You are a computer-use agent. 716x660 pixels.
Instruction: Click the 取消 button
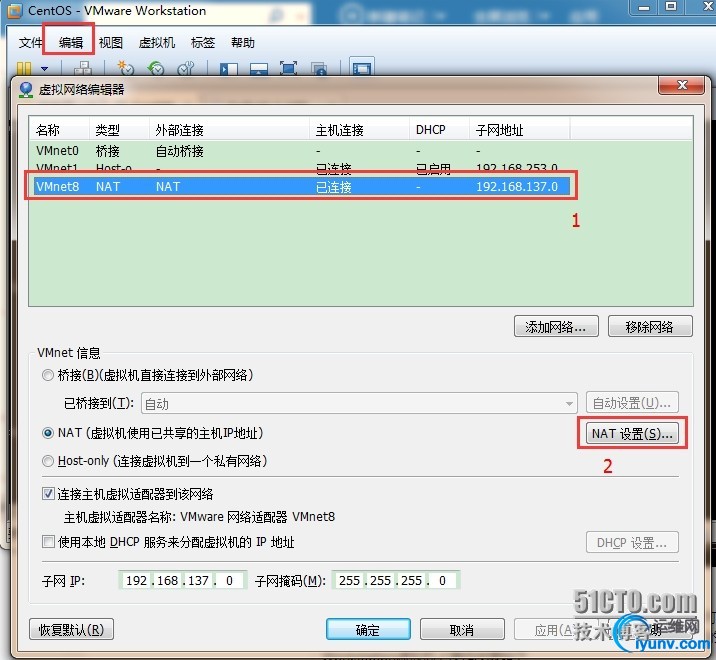pos(462,630)
